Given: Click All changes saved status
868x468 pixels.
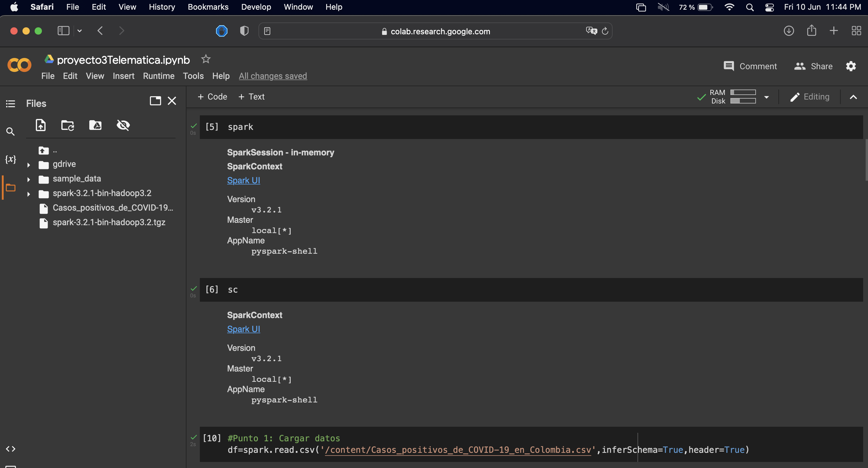Looking at the screenshot, I should pos(273,76).
